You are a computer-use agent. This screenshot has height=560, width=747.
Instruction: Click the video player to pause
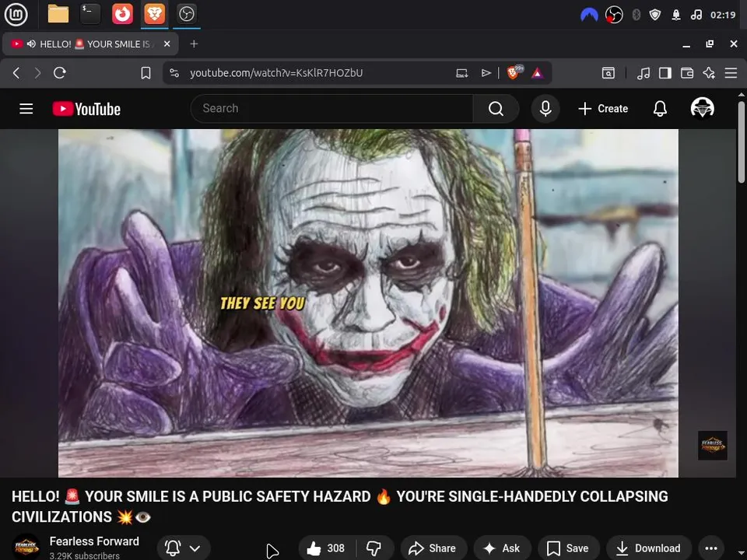pyautogui.click(x=368, y=303)
